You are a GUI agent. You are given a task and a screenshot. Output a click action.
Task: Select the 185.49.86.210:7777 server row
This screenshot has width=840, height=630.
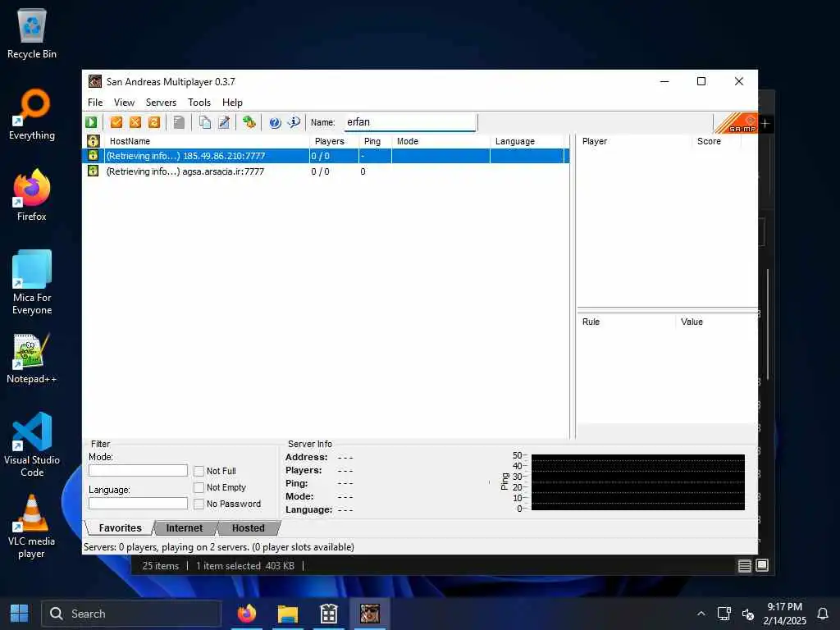(x=326, y=155)
